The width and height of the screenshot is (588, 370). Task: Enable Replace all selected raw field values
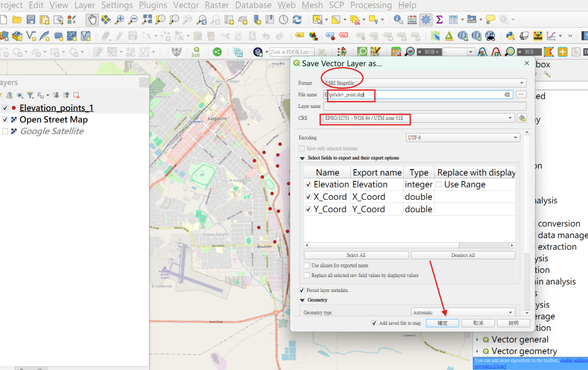[x=307, y=275]
